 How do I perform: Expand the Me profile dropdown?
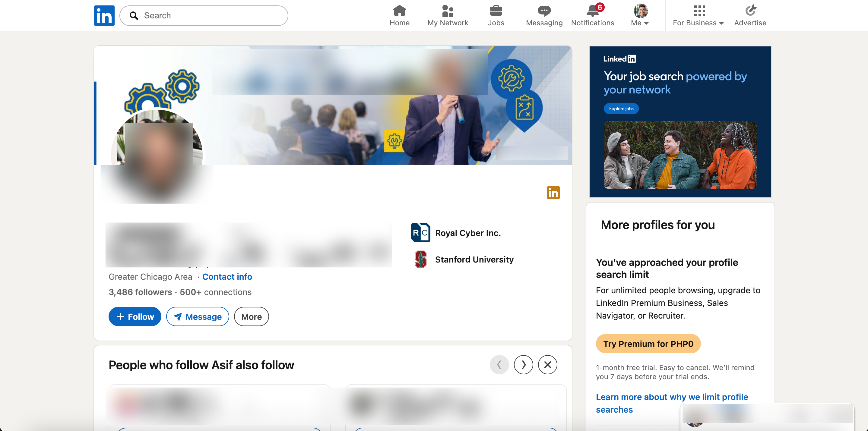pos(640,15)
